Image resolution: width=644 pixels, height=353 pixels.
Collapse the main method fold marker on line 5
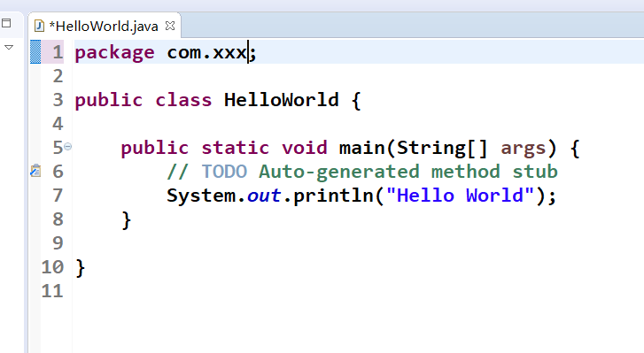pyautogui.click(x=68, y=146)
